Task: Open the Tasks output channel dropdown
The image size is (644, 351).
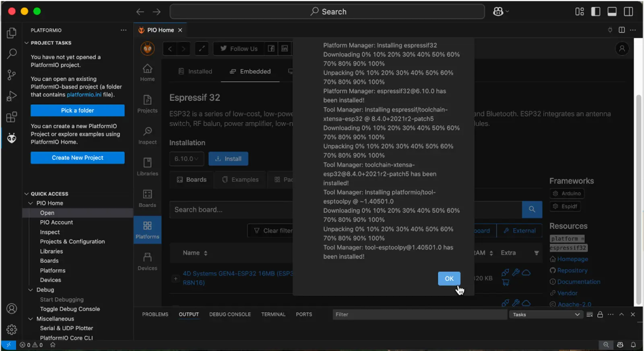Action: (x=546, y=315)
